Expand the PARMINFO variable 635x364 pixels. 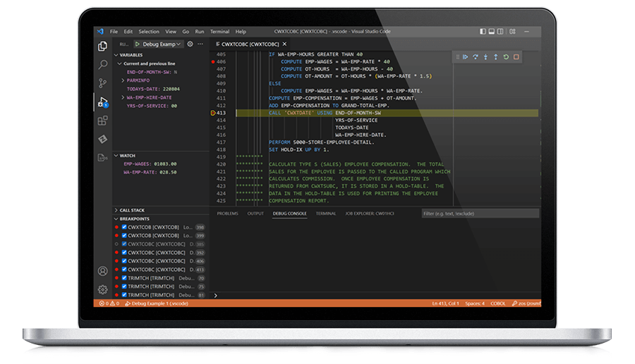click(x=123, y=80)
